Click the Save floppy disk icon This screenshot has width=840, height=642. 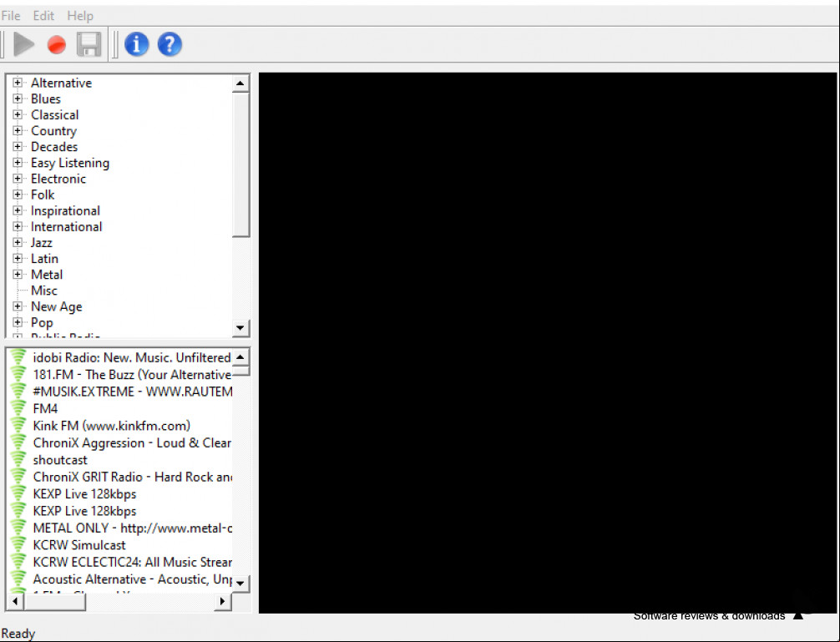point(89,44)
